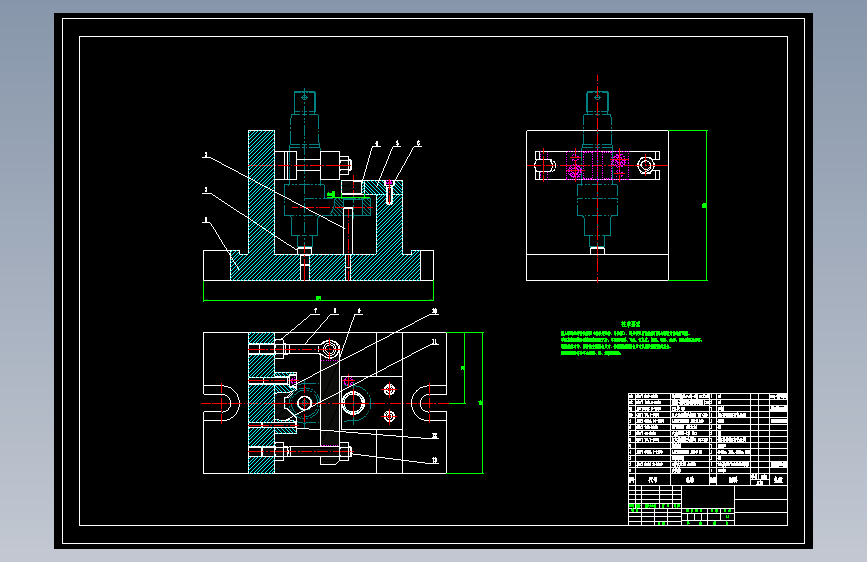Image resolution: width=867 pixels, height=562 pixels.
Task: Select part callout number 5 in section view
Action: [x=398, y=144]
